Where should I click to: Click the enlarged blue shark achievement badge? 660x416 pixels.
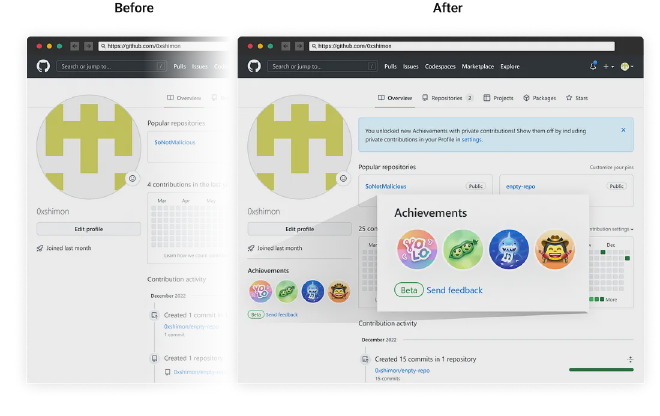[x=510, y=249]
